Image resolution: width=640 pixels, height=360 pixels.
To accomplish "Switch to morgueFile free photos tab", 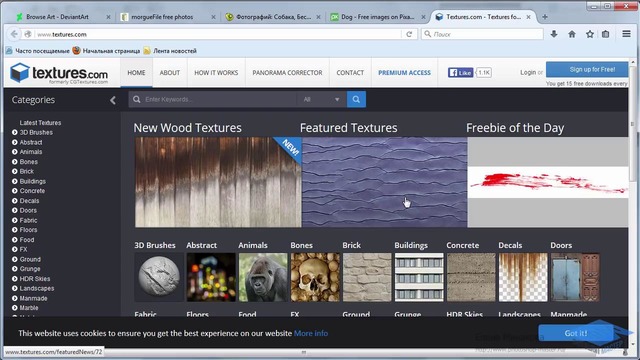I will pyautogui.click(x=162, y=17).
